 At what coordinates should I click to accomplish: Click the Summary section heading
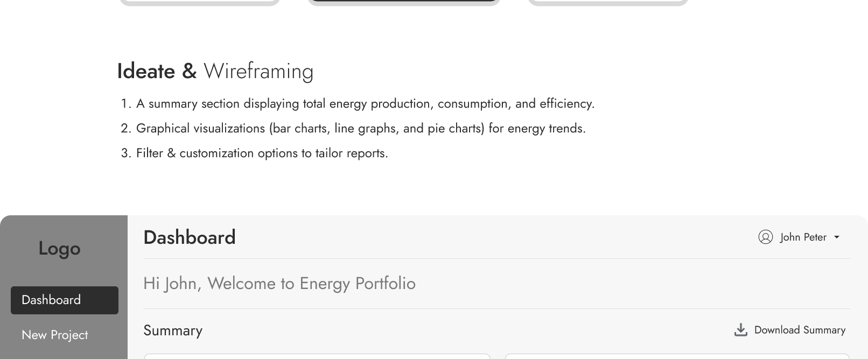coord(173,330)
